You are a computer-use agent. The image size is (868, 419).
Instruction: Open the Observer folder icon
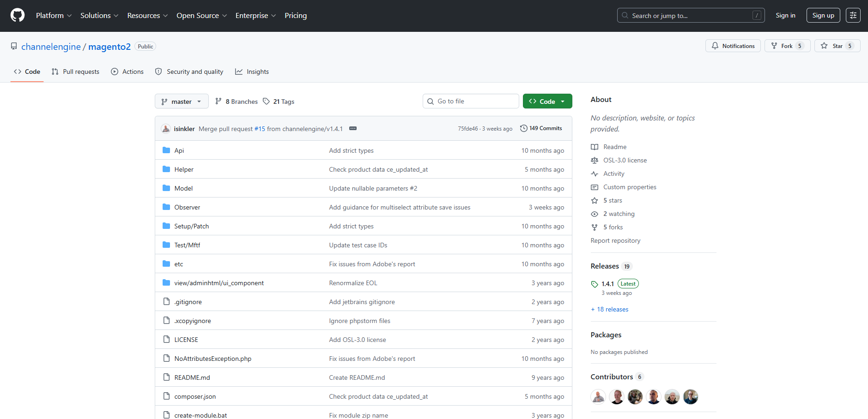pos(166,207)
